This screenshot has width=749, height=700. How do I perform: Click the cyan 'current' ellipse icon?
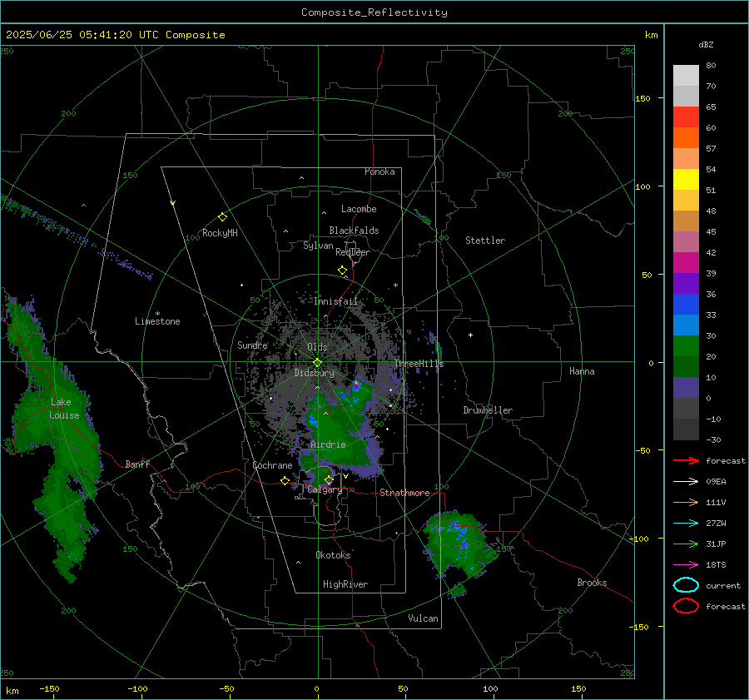tap(686, 585)
